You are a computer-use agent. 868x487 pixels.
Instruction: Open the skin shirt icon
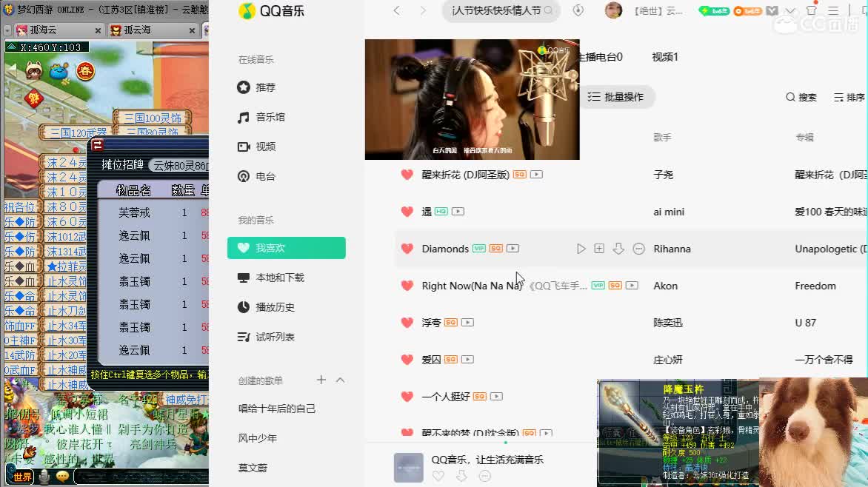click(x=811, y=10)
